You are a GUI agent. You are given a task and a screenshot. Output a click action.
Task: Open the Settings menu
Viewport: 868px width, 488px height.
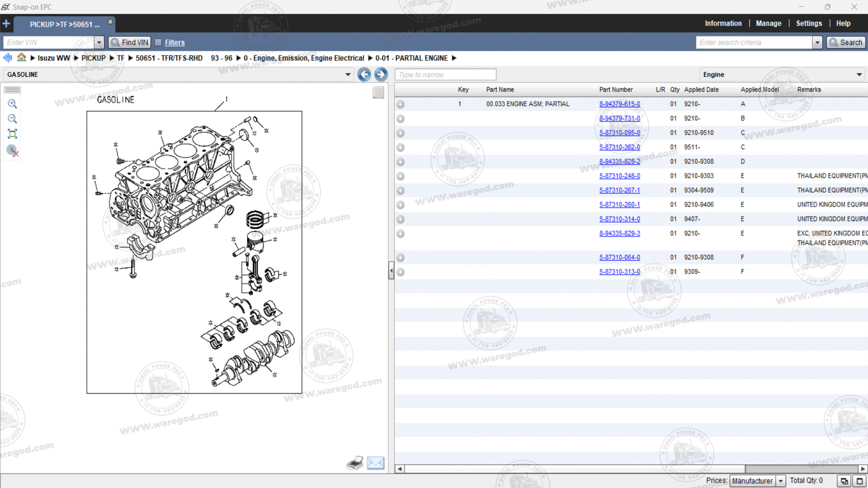click(x=809, y=23)
